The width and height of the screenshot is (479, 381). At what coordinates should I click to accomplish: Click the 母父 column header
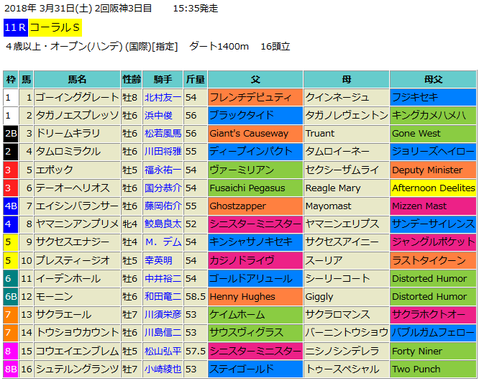point(433,79)
